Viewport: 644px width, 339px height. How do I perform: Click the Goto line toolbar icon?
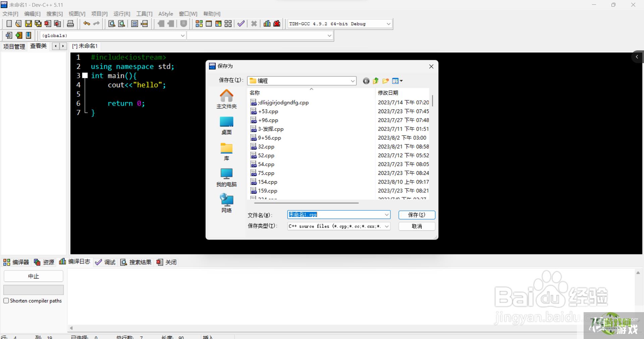point(144,23)
